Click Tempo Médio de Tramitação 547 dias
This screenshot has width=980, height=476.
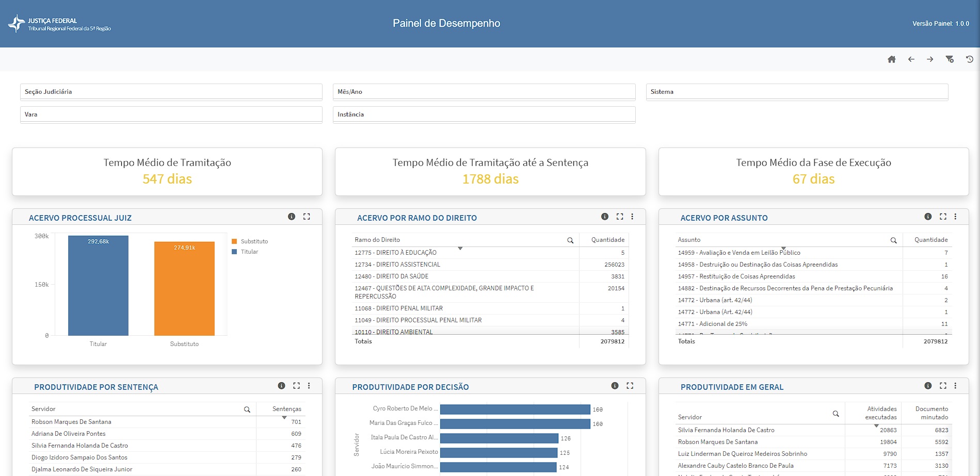click(167, 171)
